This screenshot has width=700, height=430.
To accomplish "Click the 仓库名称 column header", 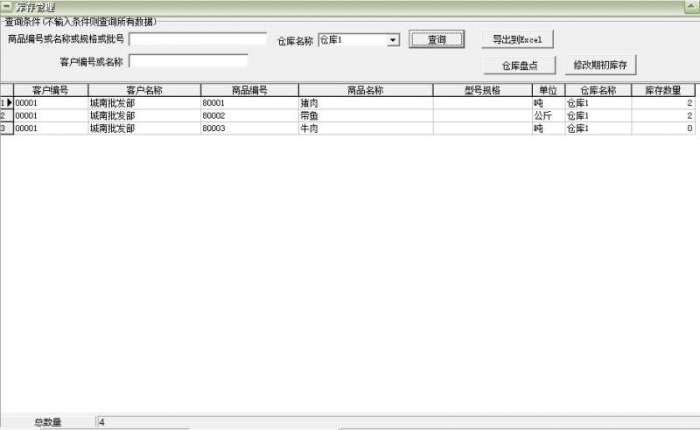I will pos(598,90).
